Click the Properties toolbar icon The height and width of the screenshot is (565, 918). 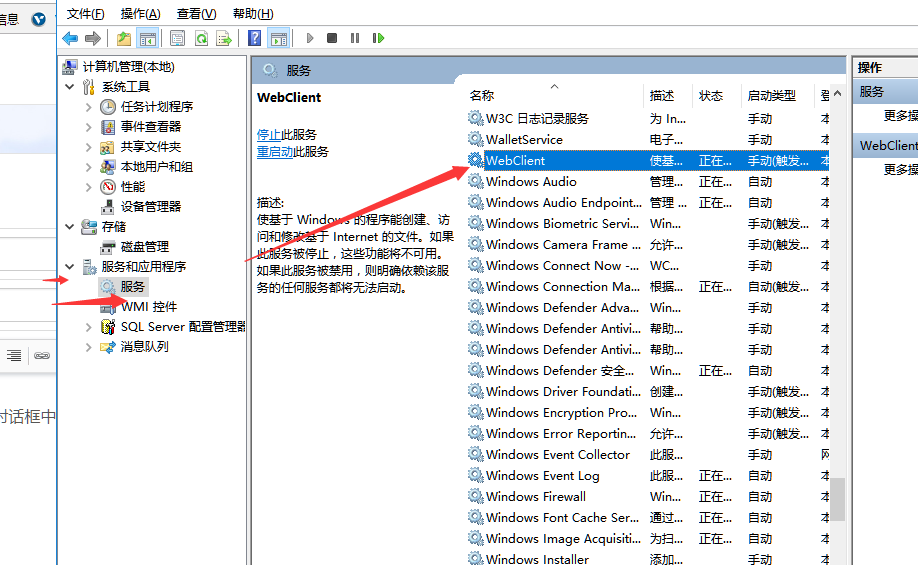(x=177, y=38)
